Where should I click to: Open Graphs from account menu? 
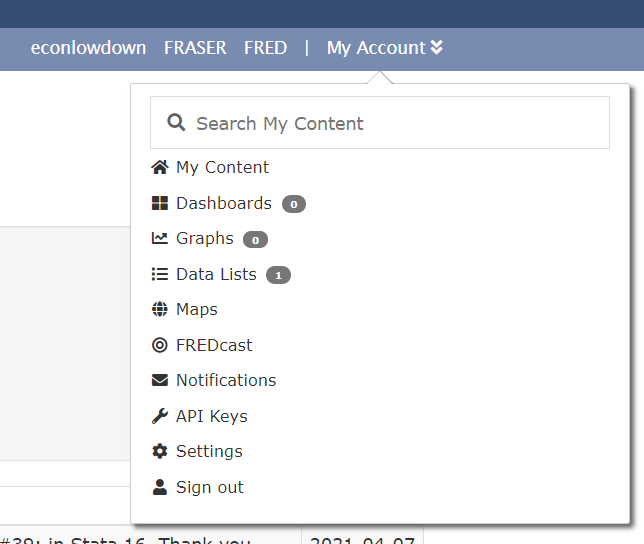point(205,239)
